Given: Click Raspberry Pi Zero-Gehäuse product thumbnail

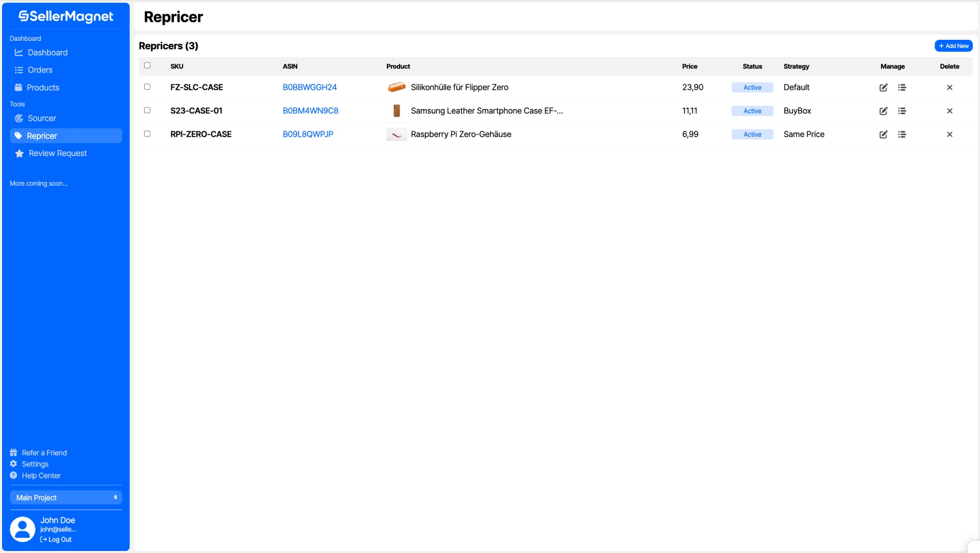Looking at the screenshot, I should pos(396,135).
